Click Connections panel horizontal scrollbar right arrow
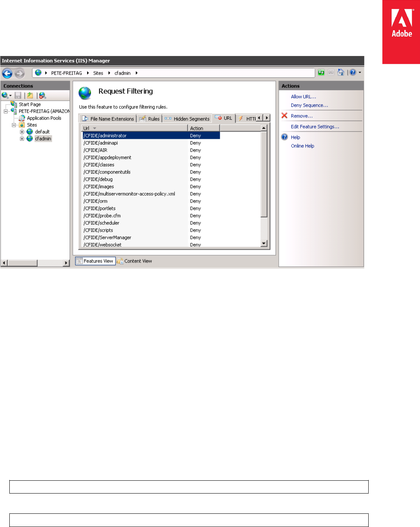420x527 pixels. (x=66, y=263)
